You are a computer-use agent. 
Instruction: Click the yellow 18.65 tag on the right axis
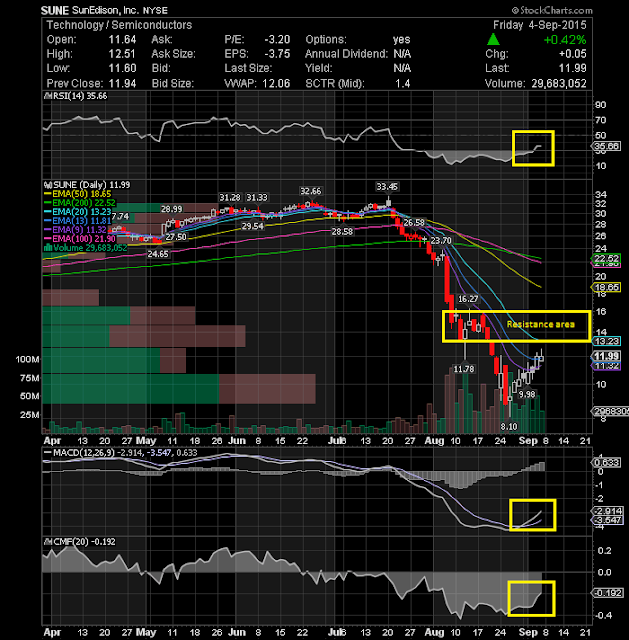(x=607, y=287)
